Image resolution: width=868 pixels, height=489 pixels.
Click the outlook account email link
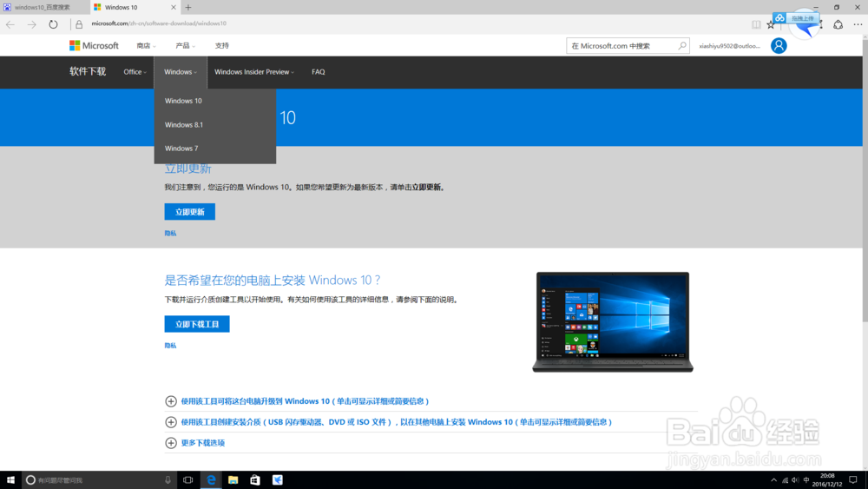click(730, 46)
